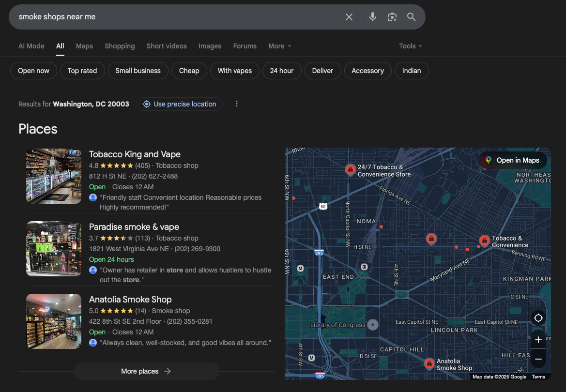This screenshot has width=566, height=392.
Task: Switch to Maps tab
Action: click(x=84, y=46)
